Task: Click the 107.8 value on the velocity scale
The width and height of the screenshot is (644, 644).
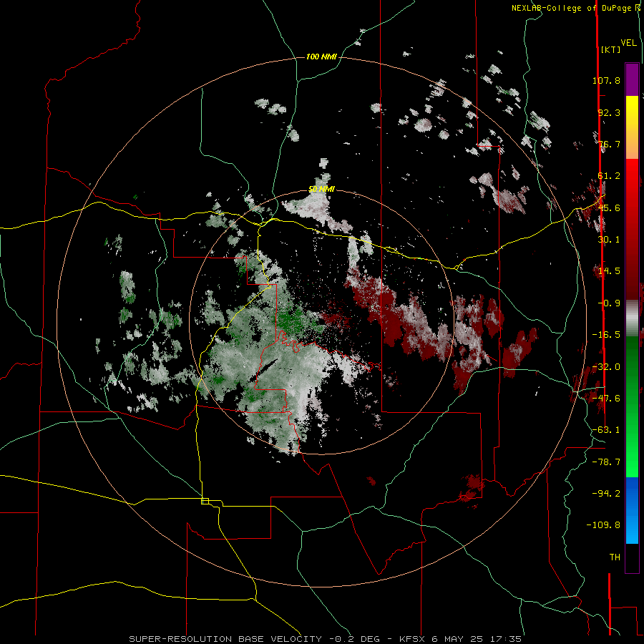Action: click(606, 80)
